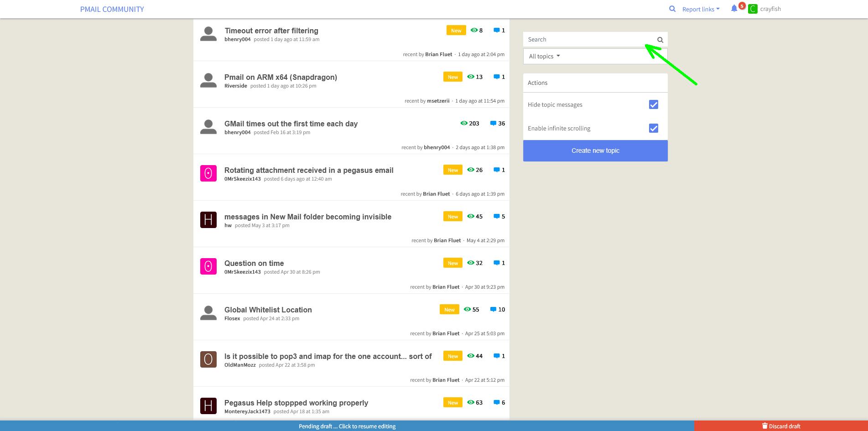The image size is (868, 431).
Task: Click the Pending draft resume editing bar
Action: tap(347, 426)
